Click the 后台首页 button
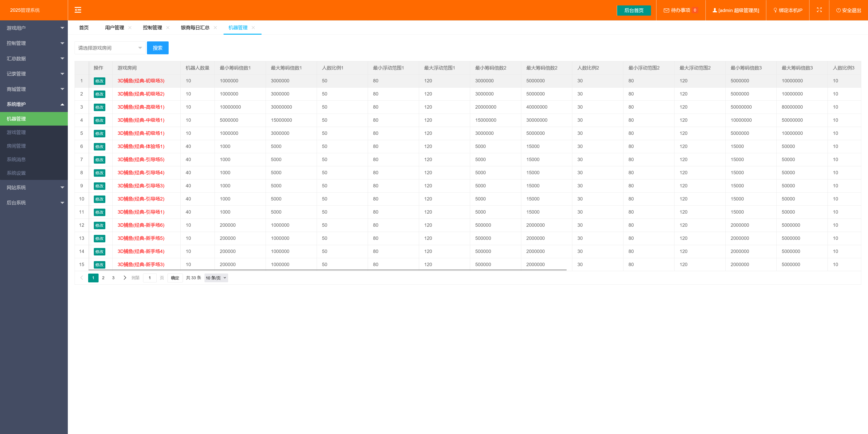 [633, 10]
